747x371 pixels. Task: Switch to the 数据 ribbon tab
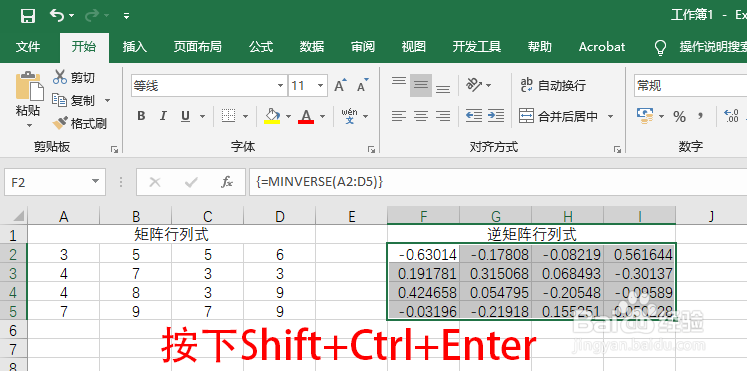(312, 46)
